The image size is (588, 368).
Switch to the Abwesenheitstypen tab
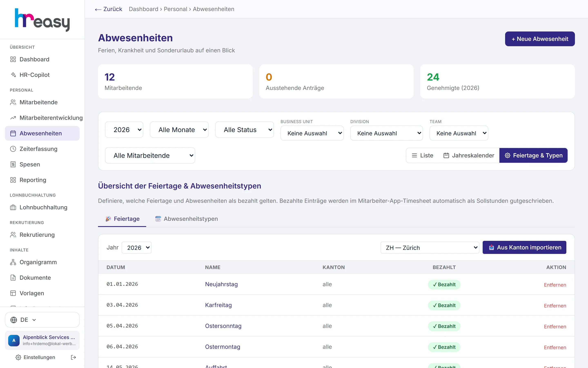click(186, 219)
